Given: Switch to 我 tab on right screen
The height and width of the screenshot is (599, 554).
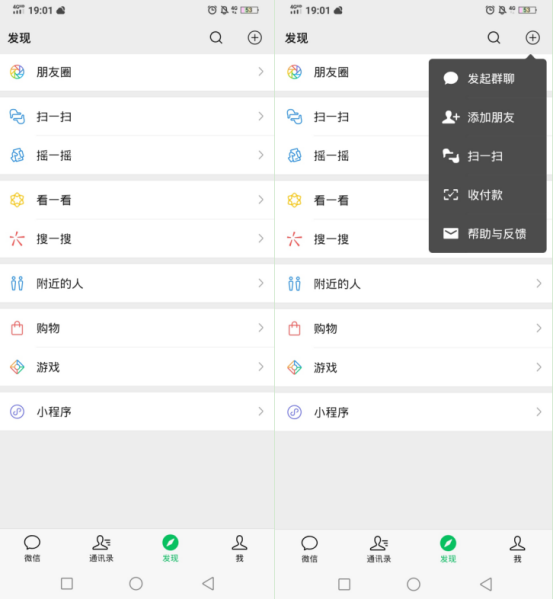Looking at the screenshot, I should 517,549.
